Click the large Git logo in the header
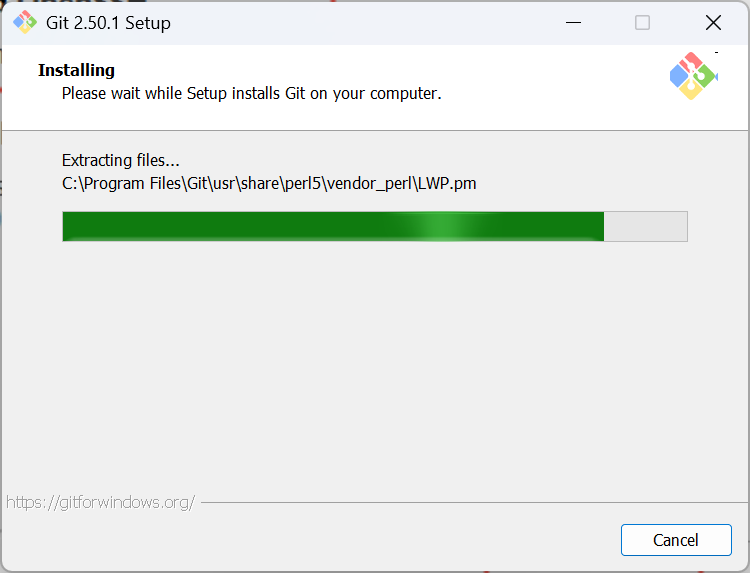 pos(693,76)
